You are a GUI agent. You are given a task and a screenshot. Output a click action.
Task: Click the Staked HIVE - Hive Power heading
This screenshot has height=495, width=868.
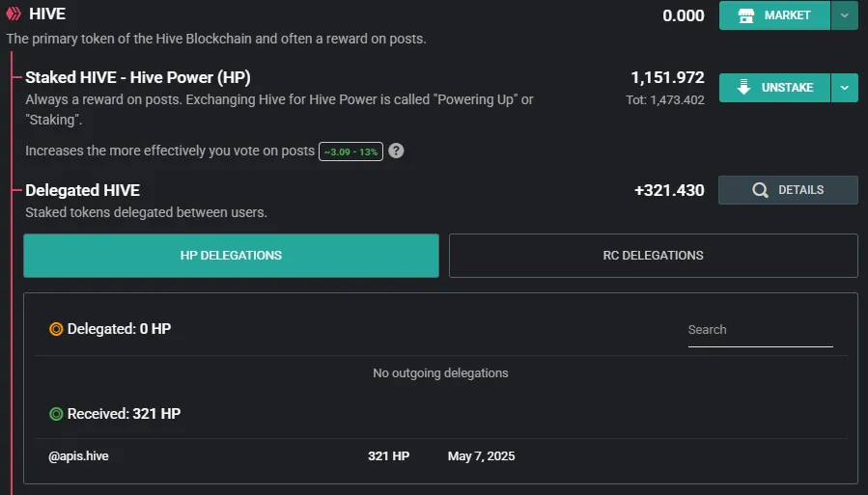[x=138, y=77]
